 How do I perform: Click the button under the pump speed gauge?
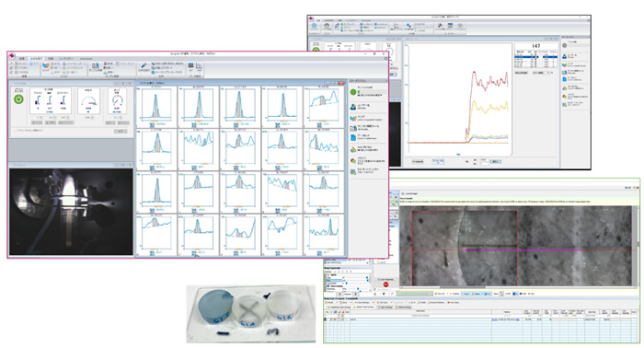[x=110, y=122]
